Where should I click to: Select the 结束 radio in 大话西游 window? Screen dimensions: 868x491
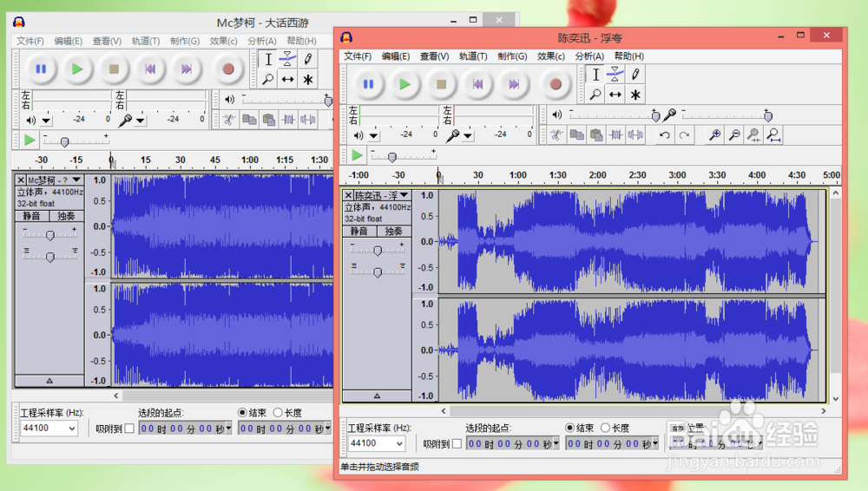(242, 412)
